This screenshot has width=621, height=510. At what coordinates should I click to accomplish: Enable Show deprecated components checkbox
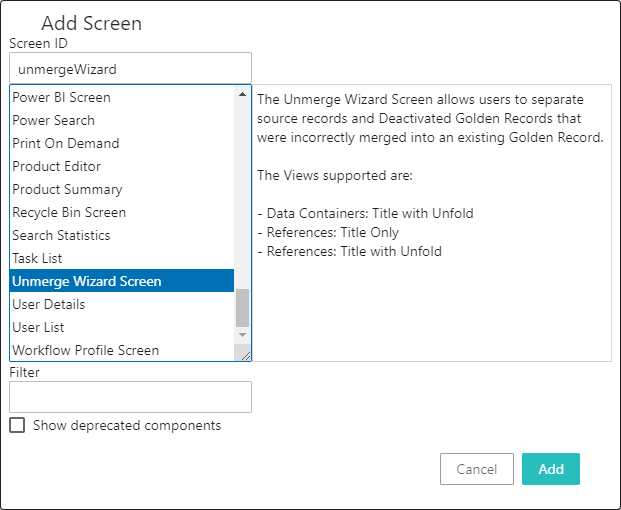click(17, 425)
